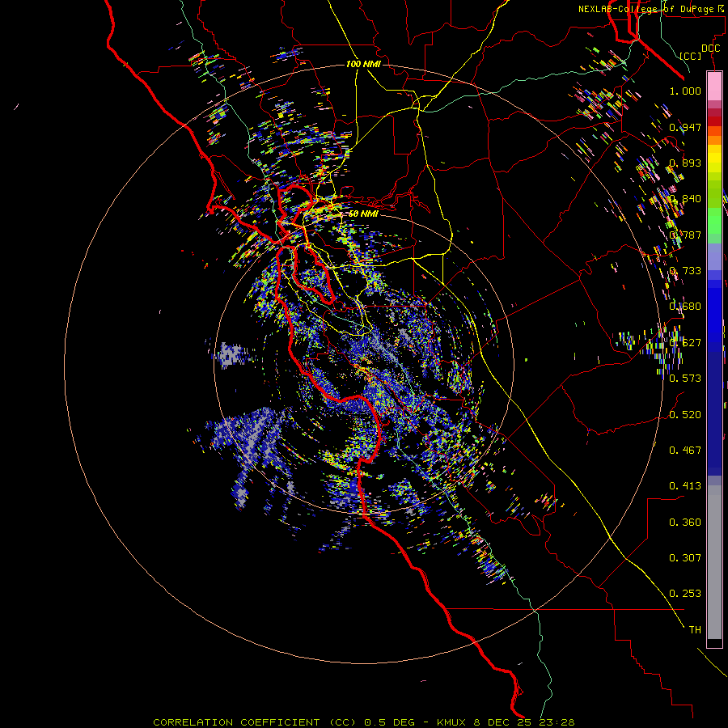The image size is (728, 728).
Task: Click the 0.627 value on the color scale
Action: coord(685,343)
